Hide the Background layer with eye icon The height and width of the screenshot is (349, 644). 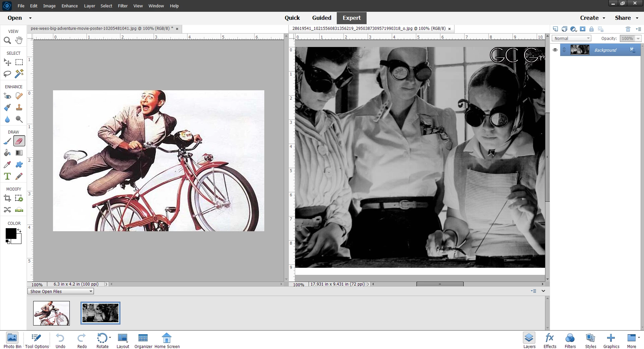point(555,50)
